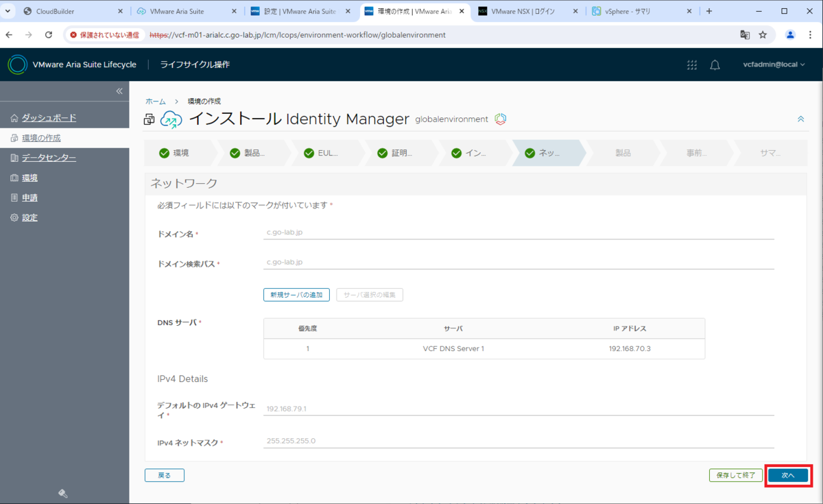Click the 設定 gear icon in sidebar
The image size is (823, 504).
pyautogui.click(x=14, y=217)
